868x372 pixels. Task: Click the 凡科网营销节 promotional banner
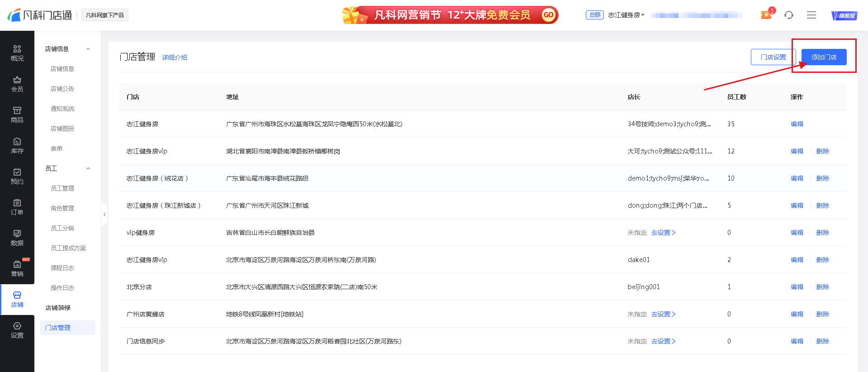450,15
